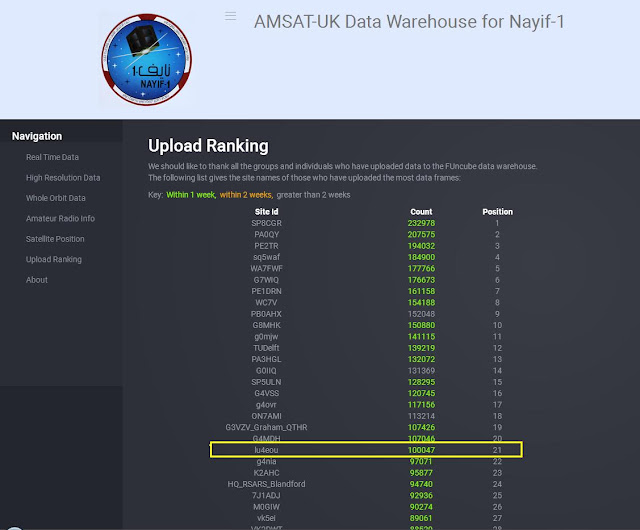Open Satellite Position page
The width and height of the screenshot is (640, 530).
coord(55,239)
